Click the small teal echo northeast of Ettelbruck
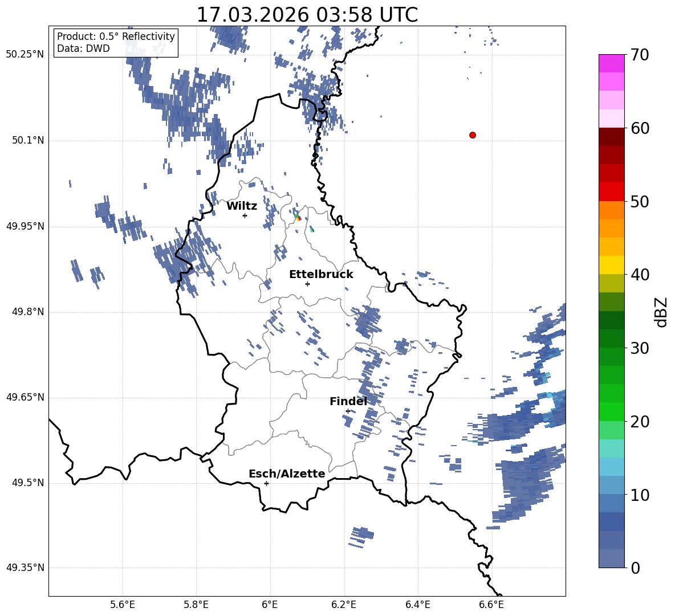Viewport: 675px width, 616px height. coord(312,230)
